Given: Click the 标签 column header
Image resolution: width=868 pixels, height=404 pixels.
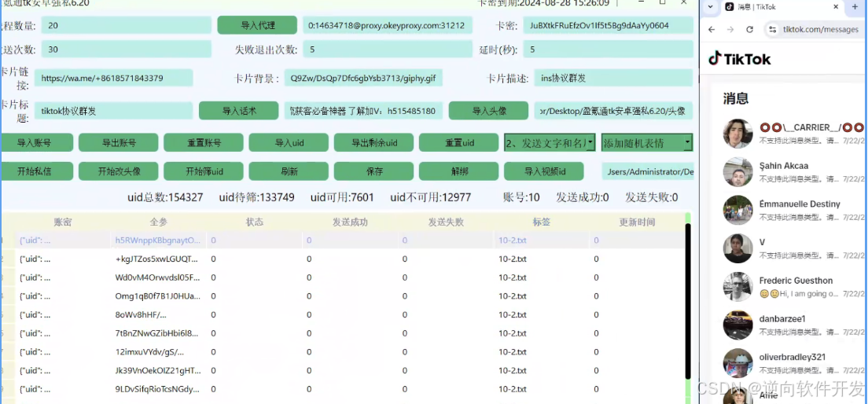Looking at the screenshot, I should pyautogui.click(x=542, y=222).
